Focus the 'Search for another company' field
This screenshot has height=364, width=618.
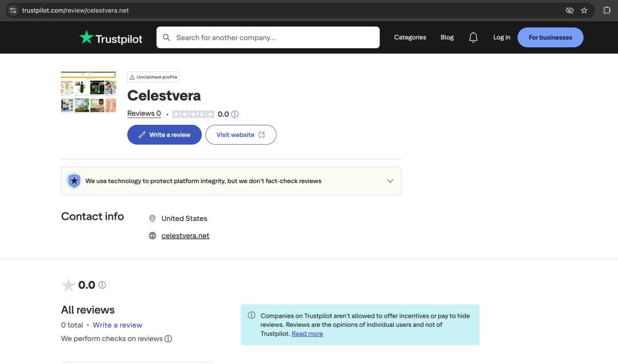tap(268, 37)
